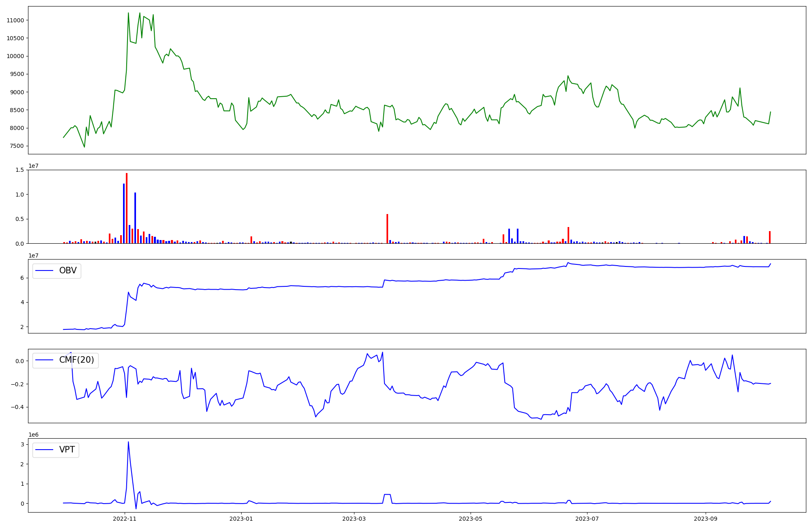Click the VPT legend label

(67, 450)
